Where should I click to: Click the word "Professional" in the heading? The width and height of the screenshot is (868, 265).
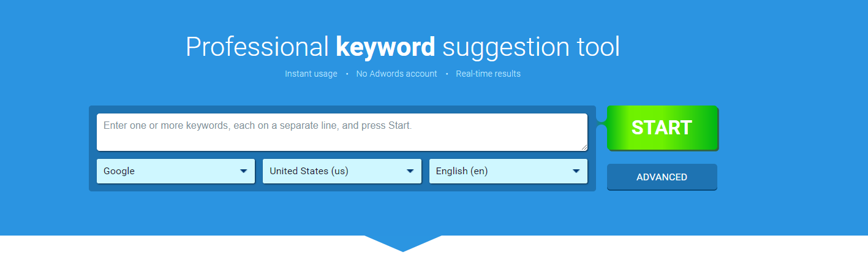[257, 47]
